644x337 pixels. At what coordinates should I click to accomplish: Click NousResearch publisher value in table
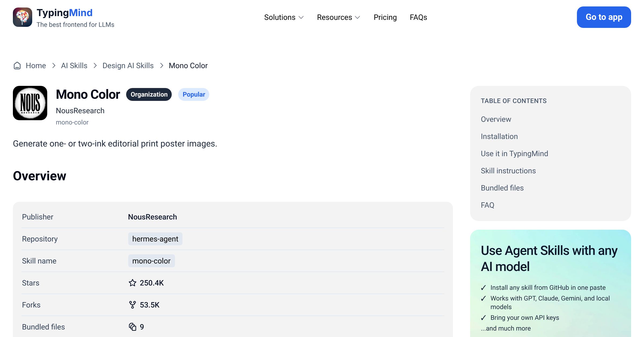[152, 217]
